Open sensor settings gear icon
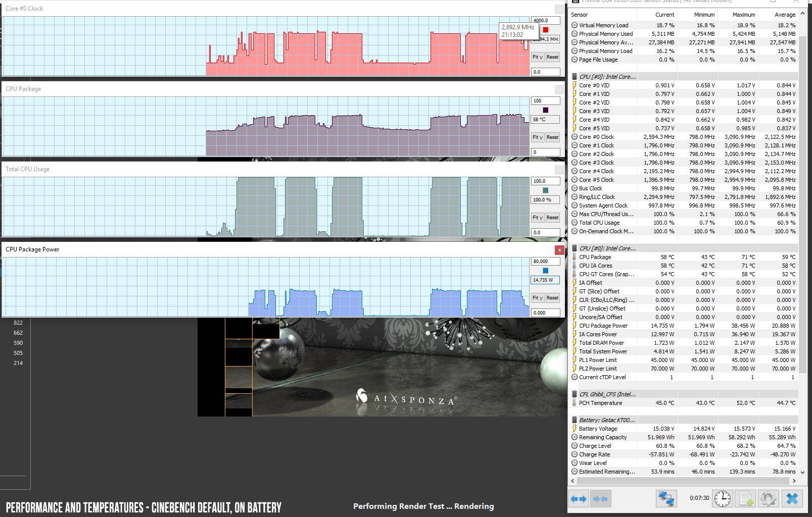Image resolution: width=812 pixels, height=517 pixels. point(768,499)
